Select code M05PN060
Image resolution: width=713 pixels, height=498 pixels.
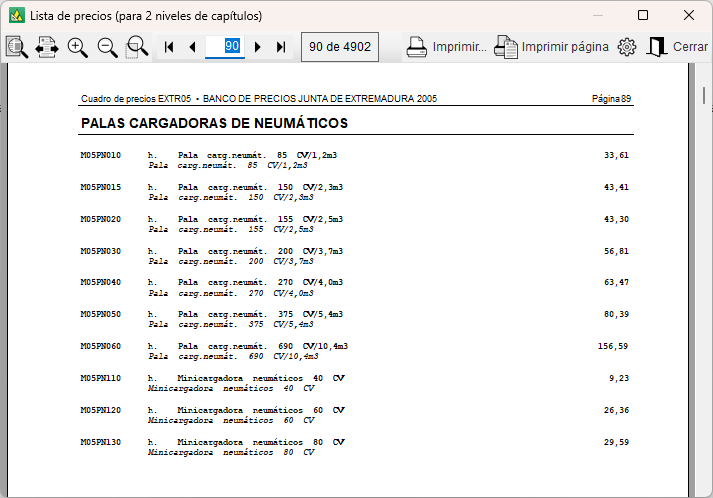(x=100, y=346)
